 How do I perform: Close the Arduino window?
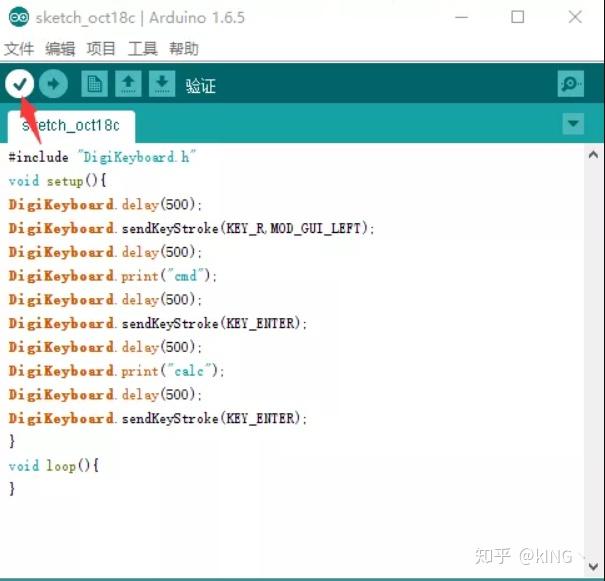pos(575,17)
